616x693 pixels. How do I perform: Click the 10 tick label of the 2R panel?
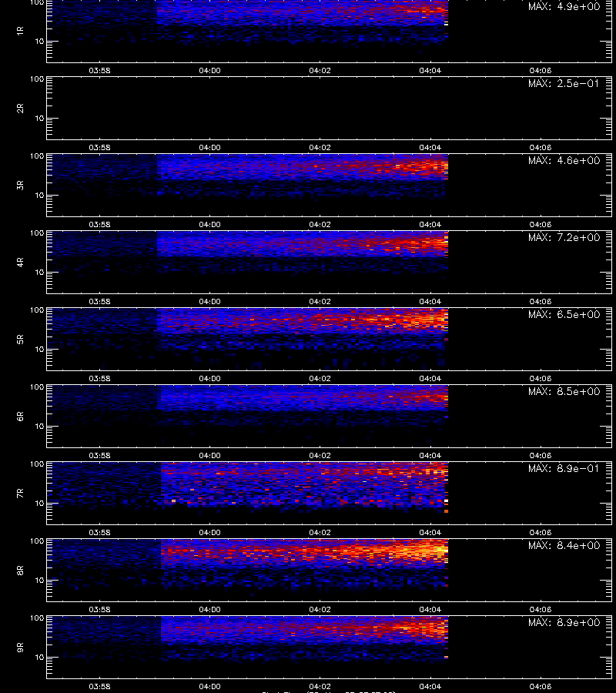pyautogui.click(x=39, y=118)
